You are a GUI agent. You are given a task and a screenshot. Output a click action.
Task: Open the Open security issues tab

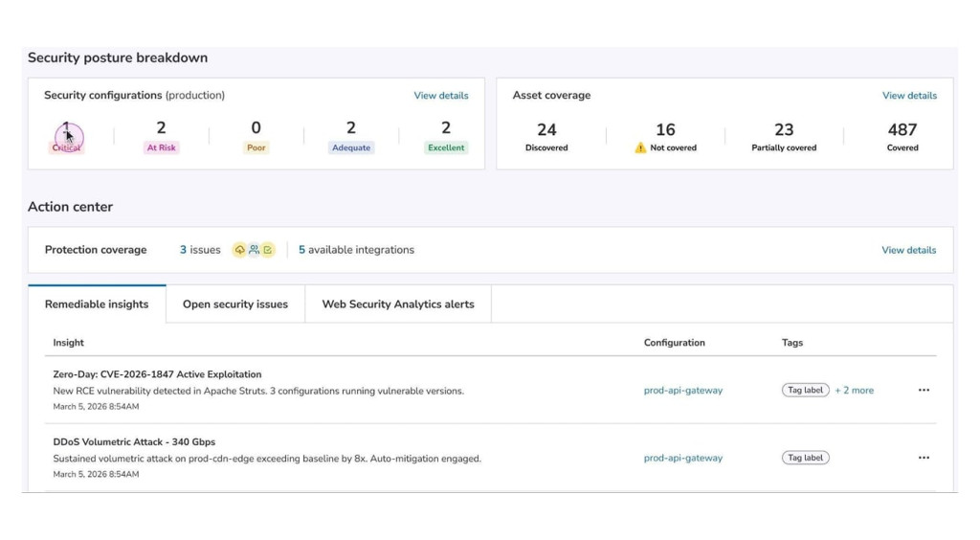tap(235, 304)
